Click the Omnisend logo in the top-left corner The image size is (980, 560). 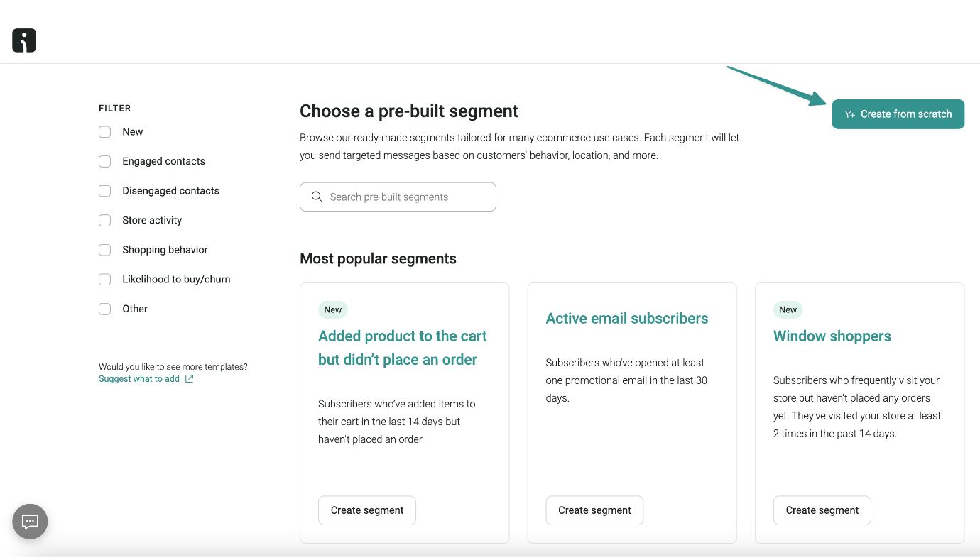point(23,40)
